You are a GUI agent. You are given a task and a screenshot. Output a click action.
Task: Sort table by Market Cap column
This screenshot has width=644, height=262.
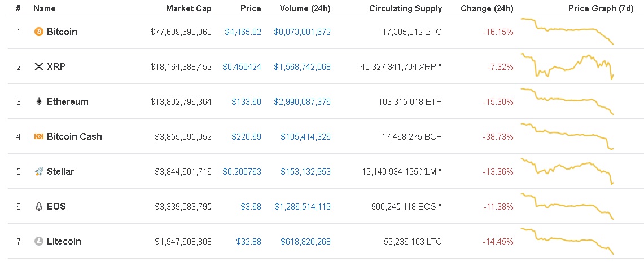(x=189, y=8)
